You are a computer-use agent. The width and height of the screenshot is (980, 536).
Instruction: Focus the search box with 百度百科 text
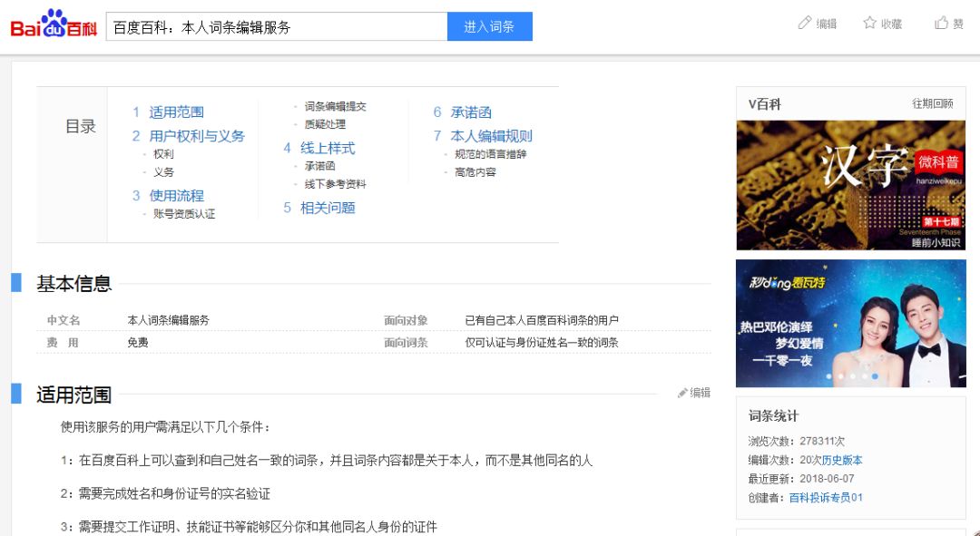tap(277, 27)
